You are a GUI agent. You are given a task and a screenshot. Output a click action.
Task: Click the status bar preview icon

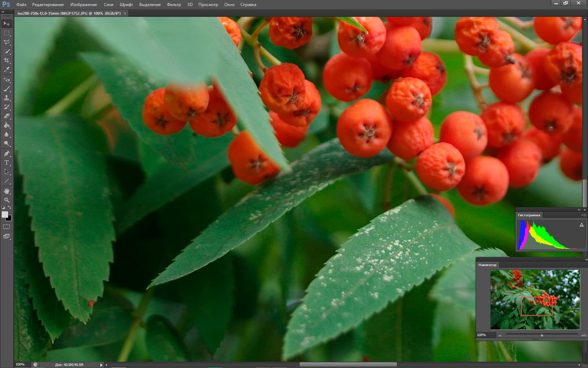point(35,365)
